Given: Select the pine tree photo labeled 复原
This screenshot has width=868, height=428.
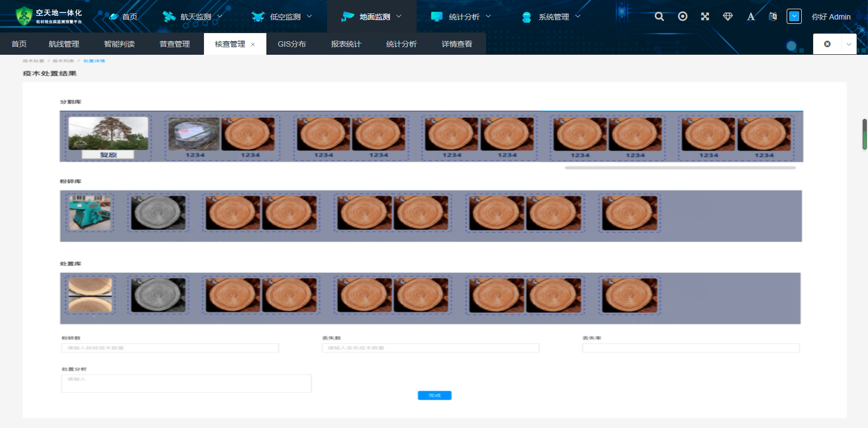Looking at the screenshot, I should coord(108,133).
